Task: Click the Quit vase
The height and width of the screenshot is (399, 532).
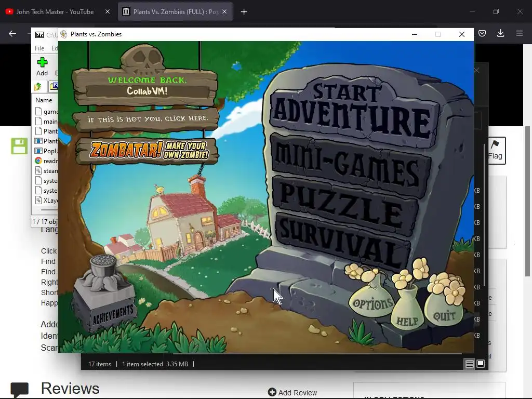Action: 445,313
